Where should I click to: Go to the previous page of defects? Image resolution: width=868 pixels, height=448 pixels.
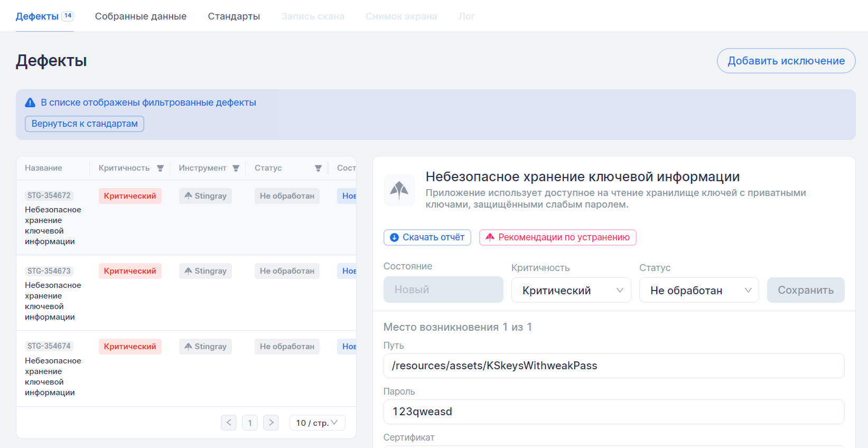[229, 423]
